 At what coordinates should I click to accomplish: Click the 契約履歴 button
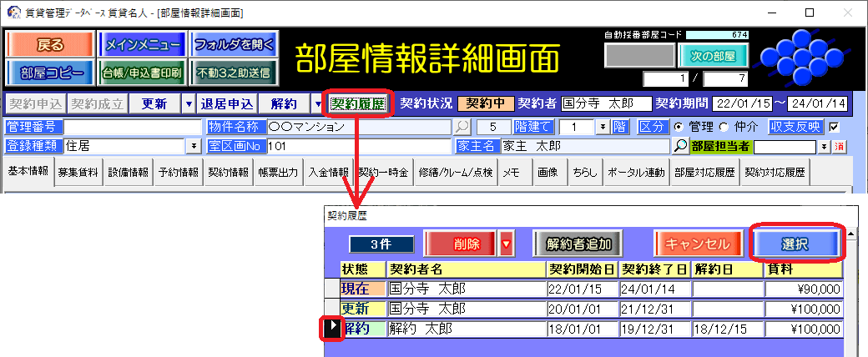tap(357, 103)
